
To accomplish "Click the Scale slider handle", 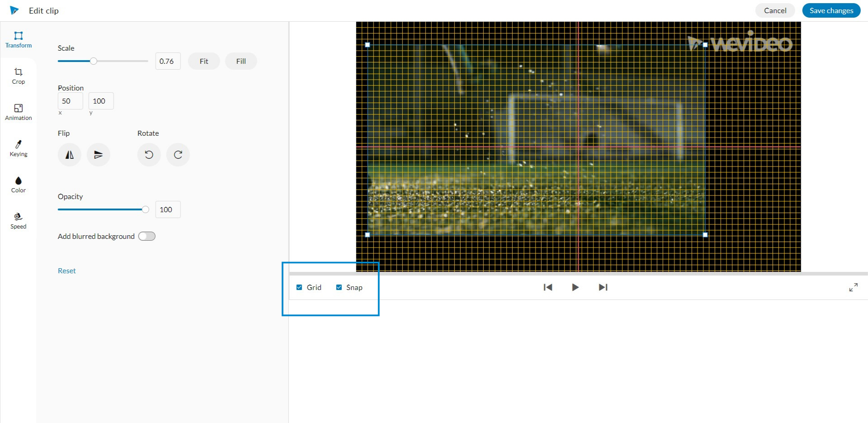I will 94,61.
